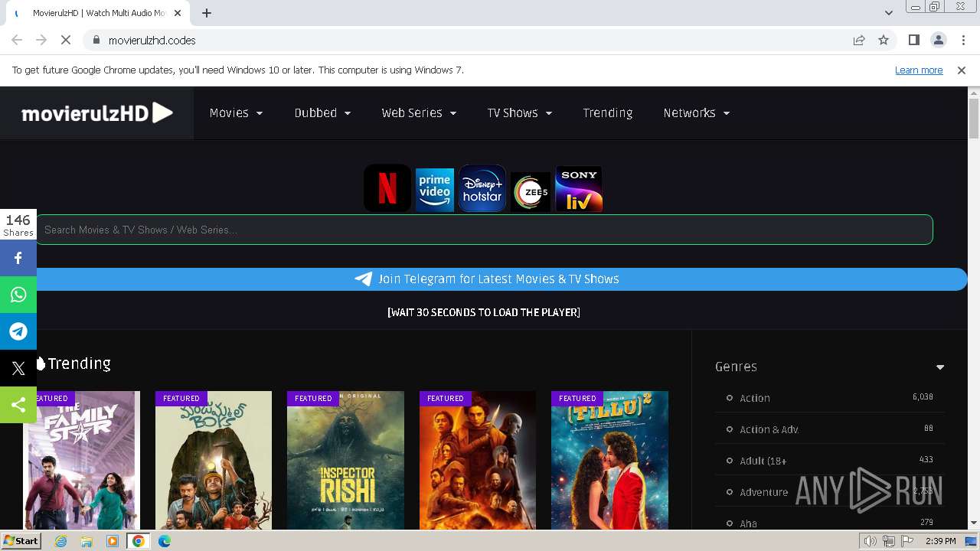Image resolution: width=980 pixels, height=551 pixels.
Task: Open the Adult (18+ genre
Action: pyautogui.click(x=763, y=461)
